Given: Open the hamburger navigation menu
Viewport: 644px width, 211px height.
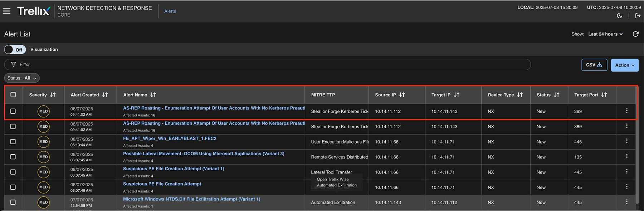Looking at the screenshot, I should click(6, 11).
